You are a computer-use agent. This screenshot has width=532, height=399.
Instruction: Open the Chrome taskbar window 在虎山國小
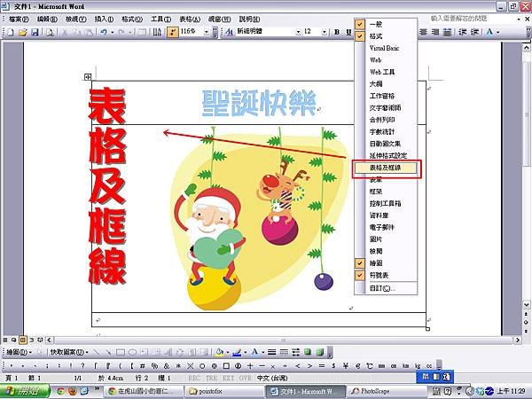(143, 391)
